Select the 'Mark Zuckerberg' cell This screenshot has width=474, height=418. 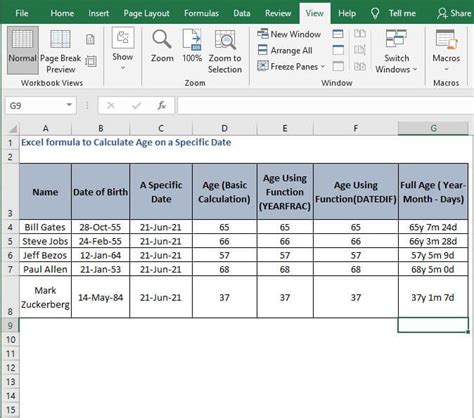click(x=45, y=297)
